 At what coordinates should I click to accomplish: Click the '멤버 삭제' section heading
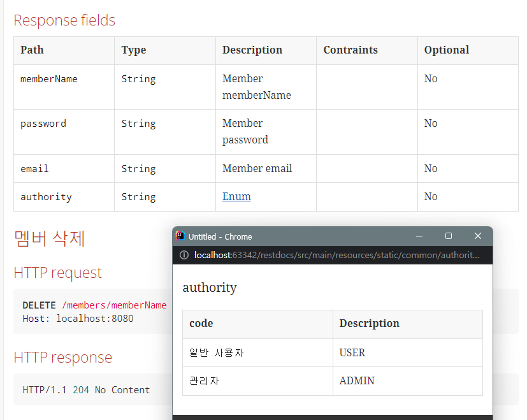(x=50, y=239)
